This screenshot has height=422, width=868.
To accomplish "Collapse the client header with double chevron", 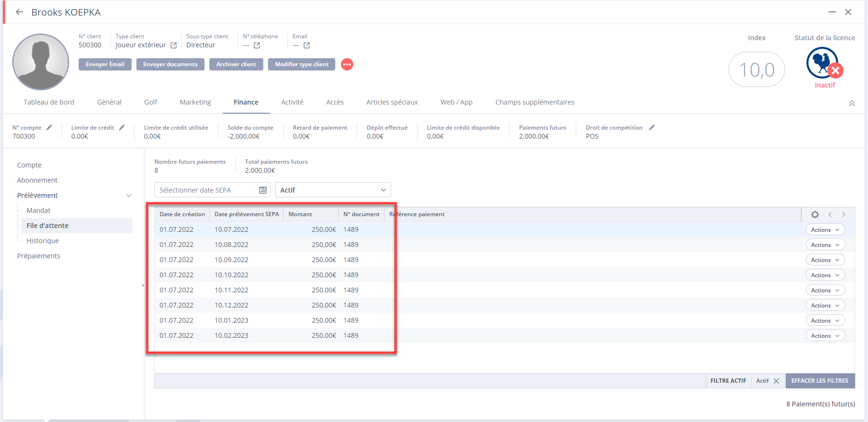I will click(x=851, y=103).
